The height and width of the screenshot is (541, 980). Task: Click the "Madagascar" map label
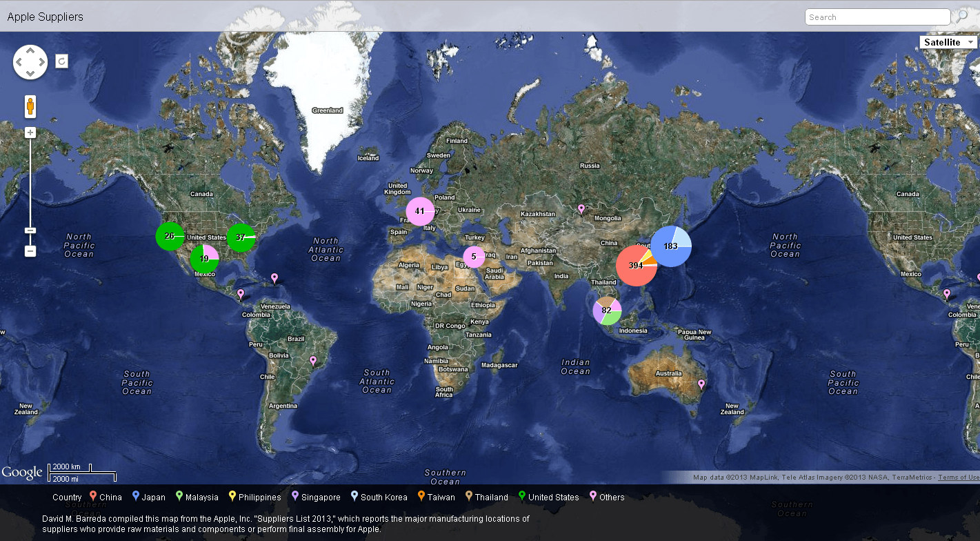tap(499, 365)
